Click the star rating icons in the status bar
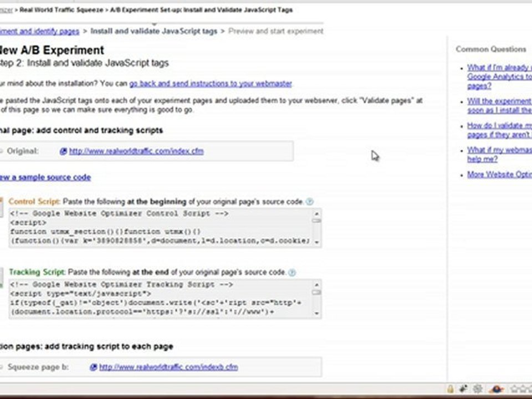 tap(521, 389)
